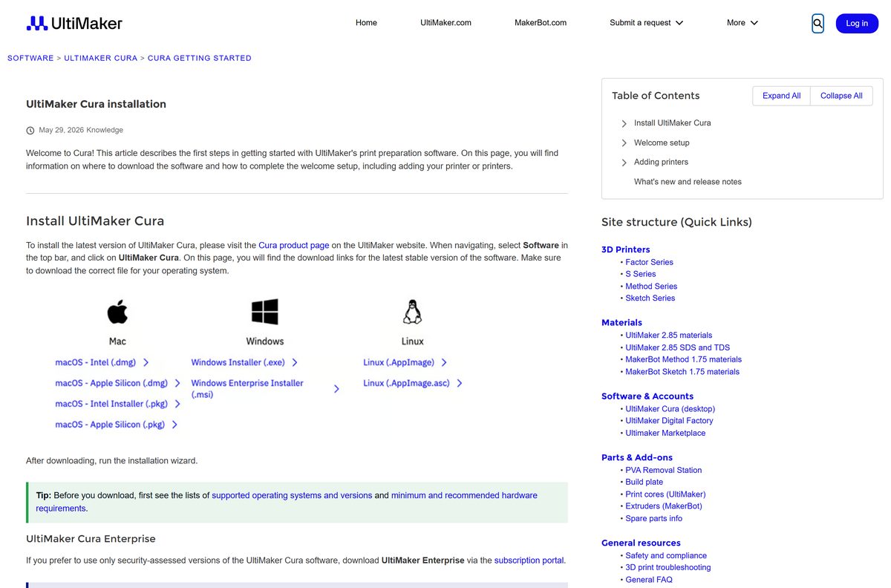This screenshot has width=891, height=588.
Task: Open Extruders (MakerBot) link
Action: (x=663, y=506)
